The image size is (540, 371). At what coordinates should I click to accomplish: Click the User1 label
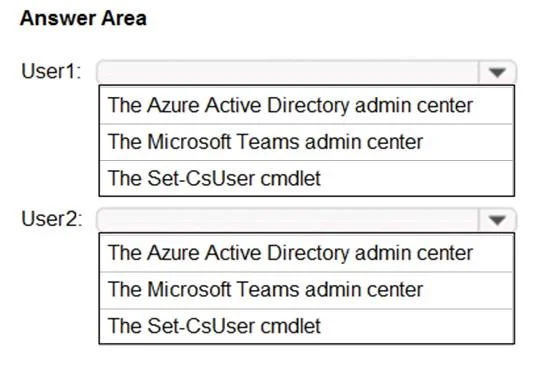coord(51,71)
